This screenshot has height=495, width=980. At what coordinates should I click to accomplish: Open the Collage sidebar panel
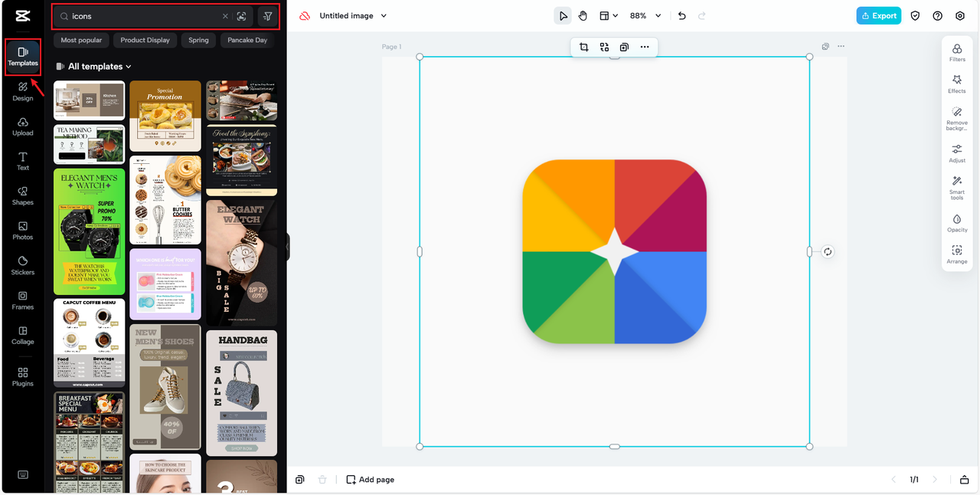[23, 335]
